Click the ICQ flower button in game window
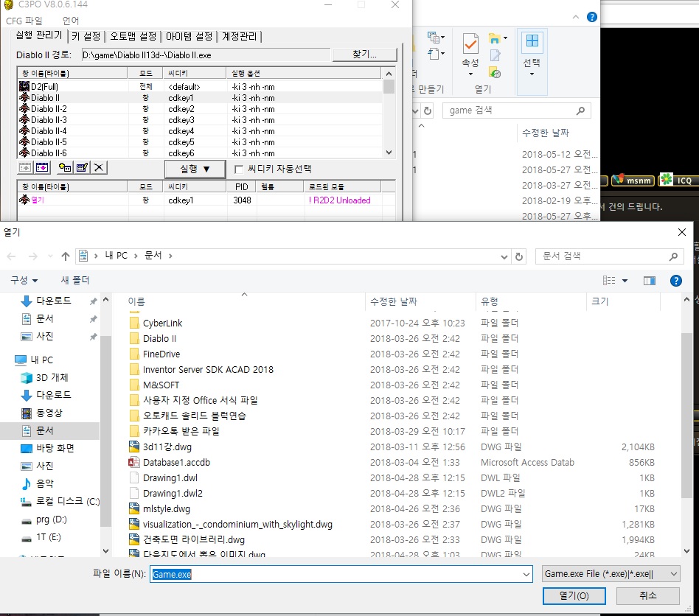This screenshot has width=699, height=616. (x=678, y=180)
